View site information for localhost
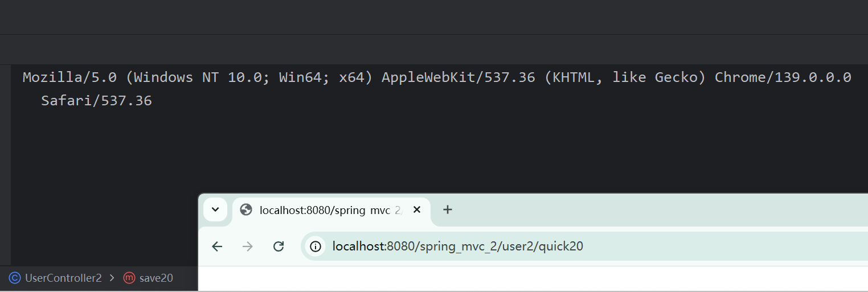Viewport: 868px width, 292px height. click(x=316, y=246)
